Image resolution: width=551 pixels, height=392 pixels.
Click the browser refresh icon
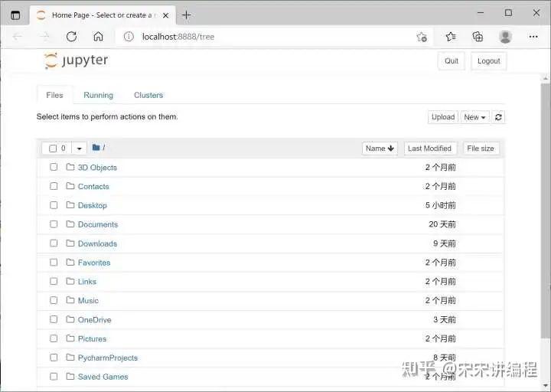click(72, 37)
